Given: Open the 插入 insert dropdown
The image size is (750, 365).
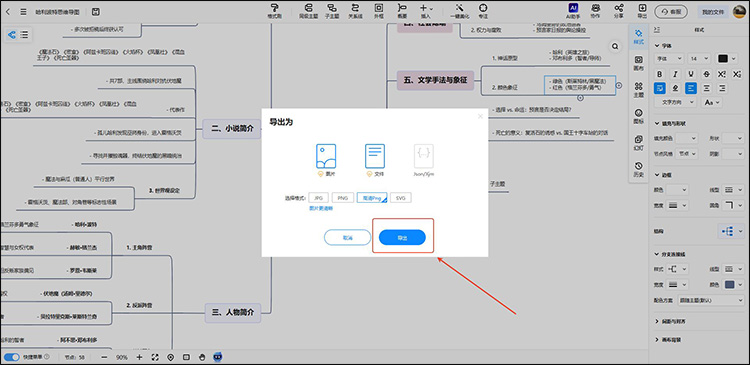Looking at the screenshot, I should coord(426,11).
